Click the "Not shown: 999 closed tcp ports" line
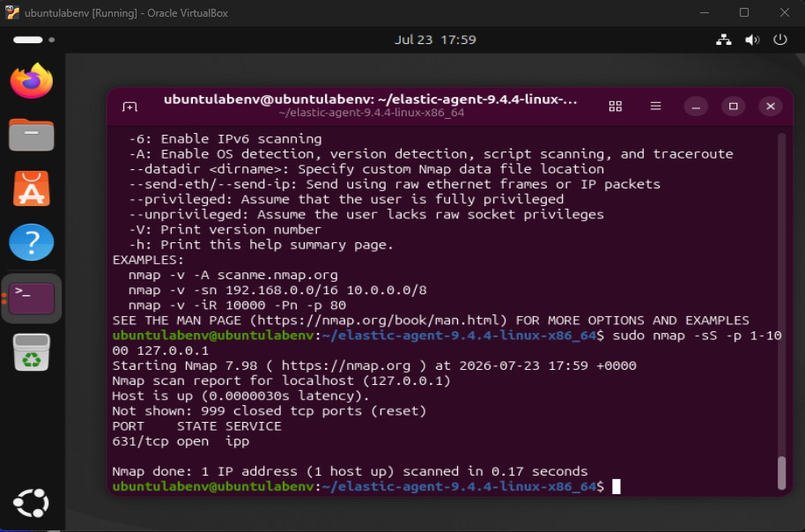Viewport: 805px width, 532px height. (270, 410)
